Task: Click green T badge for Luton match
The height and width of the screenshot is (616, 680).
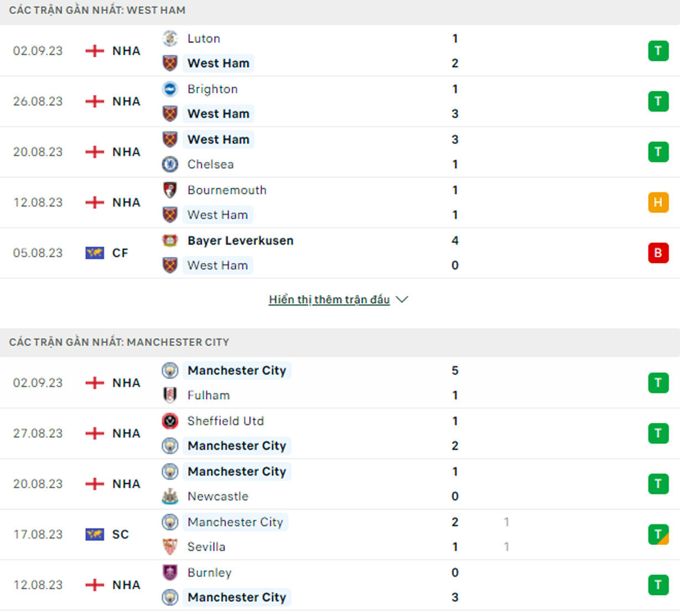Action: pos(658,51)
